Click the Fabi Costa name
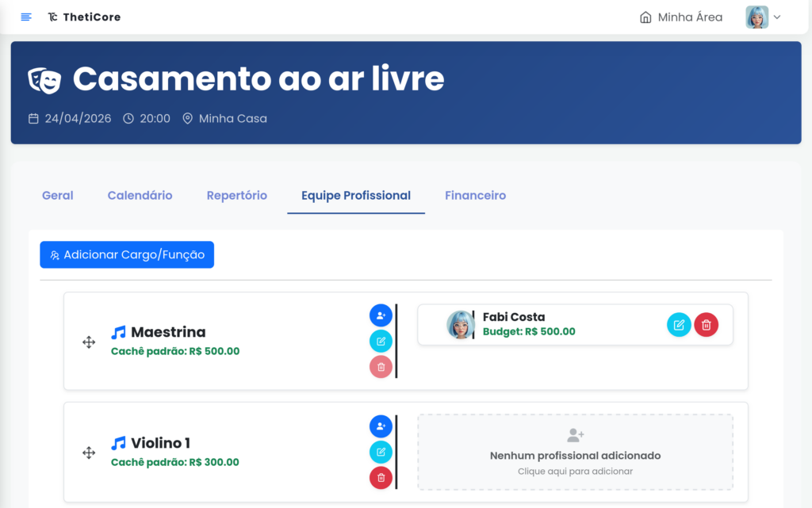This screenshot has height=508, width=812. point(514,316)
